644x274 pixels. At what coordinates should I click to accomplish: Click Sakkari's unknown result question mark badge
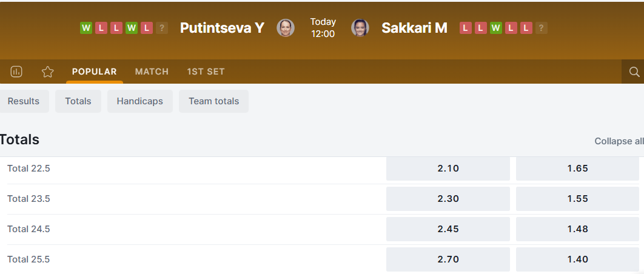[542, 28]
